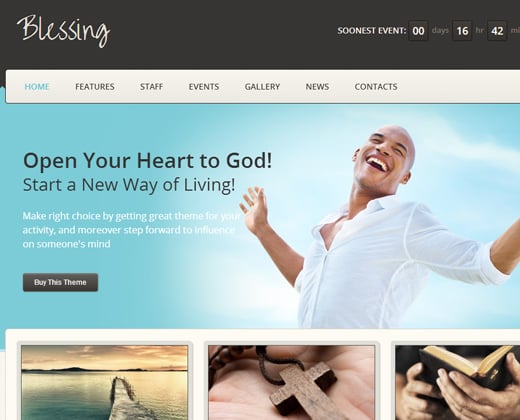
Task: Open the wooden cross thumbnail
Action: click(292, 382)
